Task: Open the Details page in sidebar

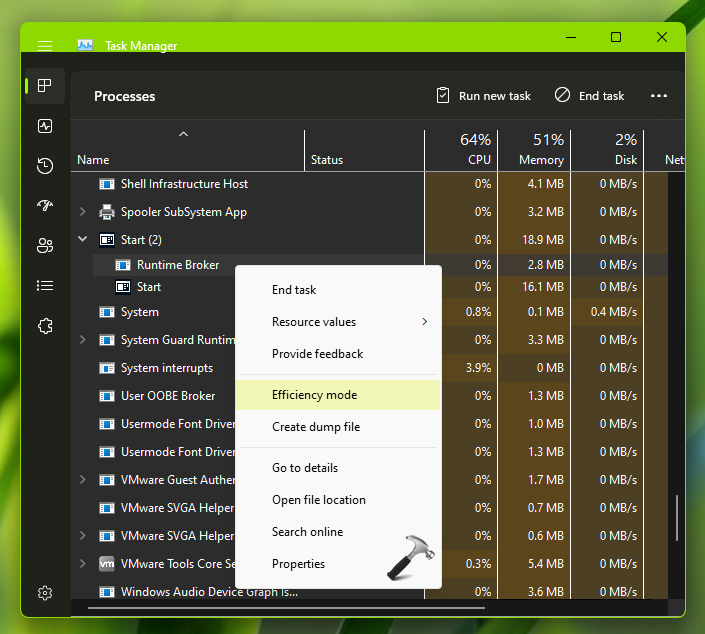Action: (x=45, y=286)
